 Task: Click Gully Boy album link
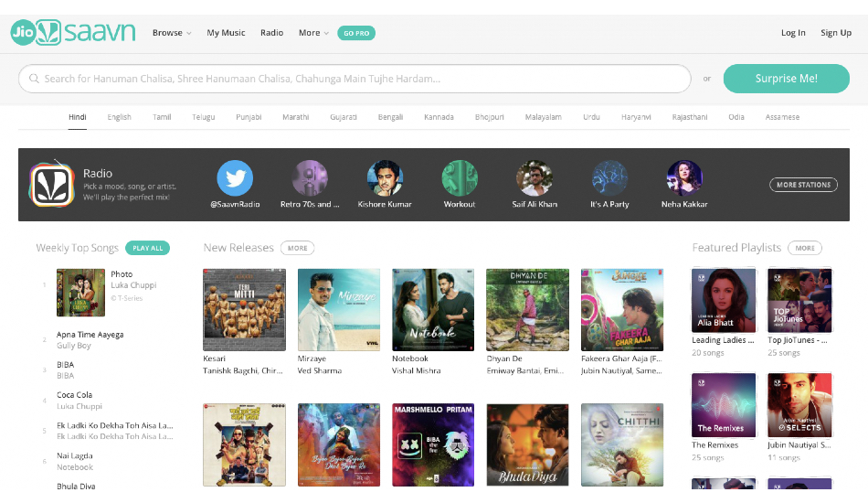[x=74, y=346]
